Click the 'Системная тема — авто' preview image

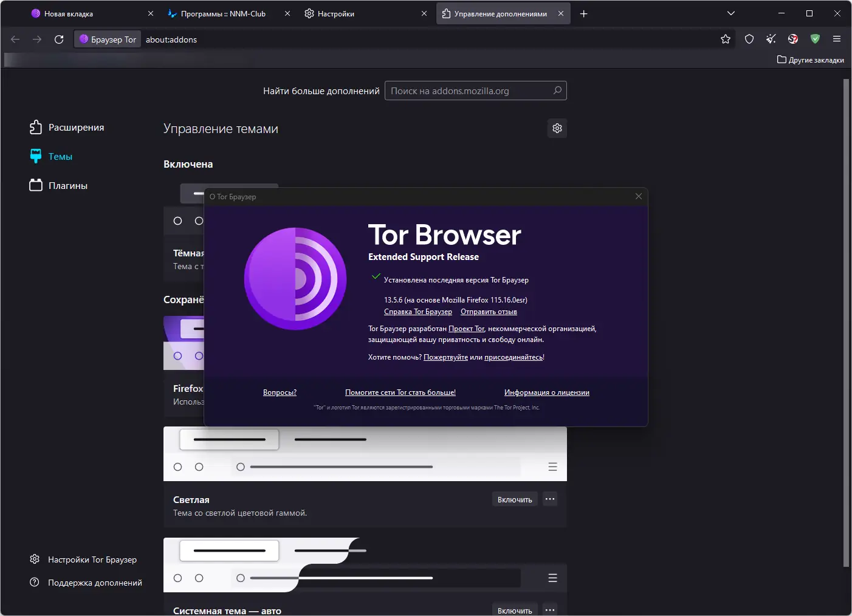point(365,565)
